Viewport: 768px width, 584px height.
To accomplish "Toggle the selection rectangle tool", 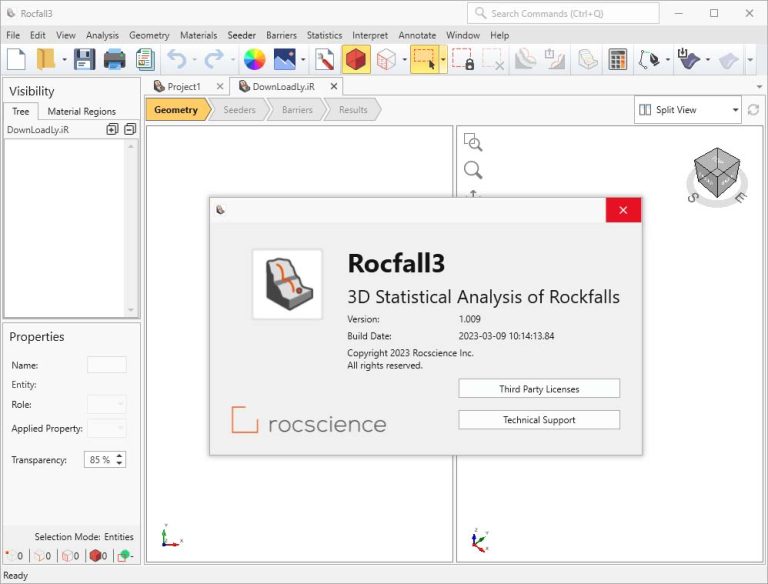I will 424,59.
